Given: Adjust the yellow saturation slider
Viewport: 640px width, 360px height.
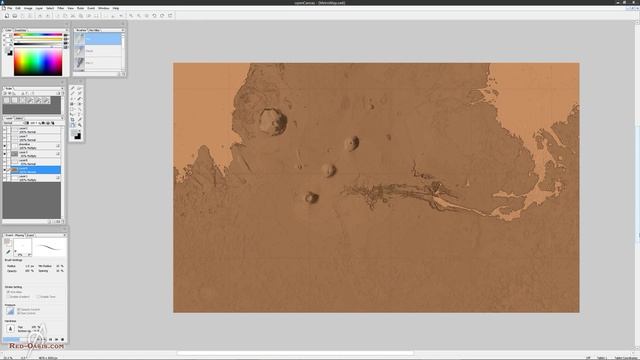Looking at the screenshot, I should [x=38, y=40].
